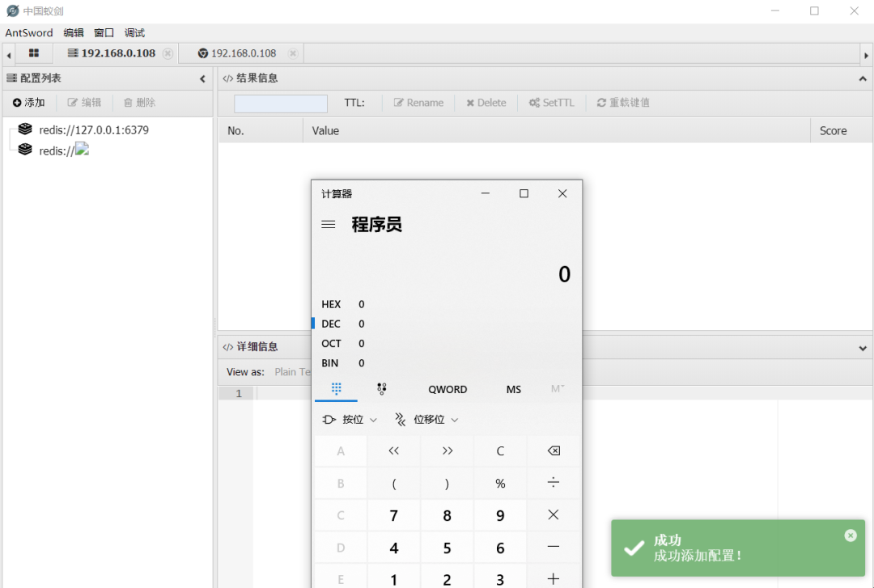
Task: Click the tab scroll right arrow
Action: 866,55
